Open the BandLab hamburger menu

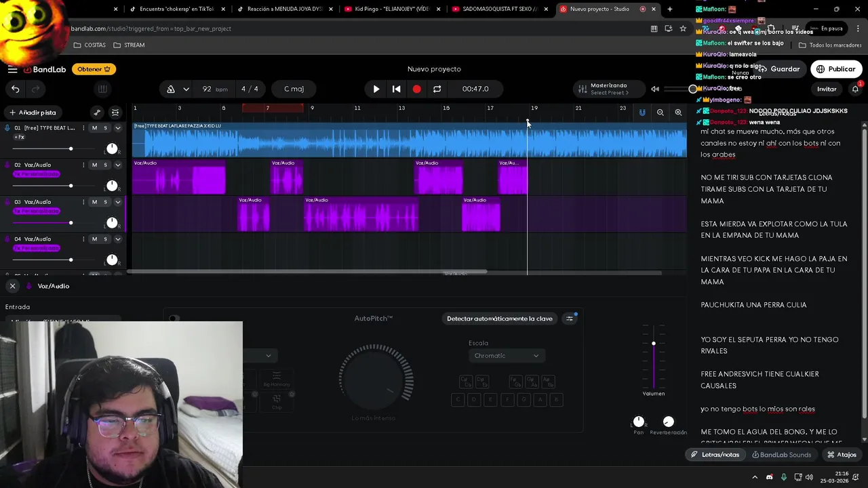[x=12, y=69]
